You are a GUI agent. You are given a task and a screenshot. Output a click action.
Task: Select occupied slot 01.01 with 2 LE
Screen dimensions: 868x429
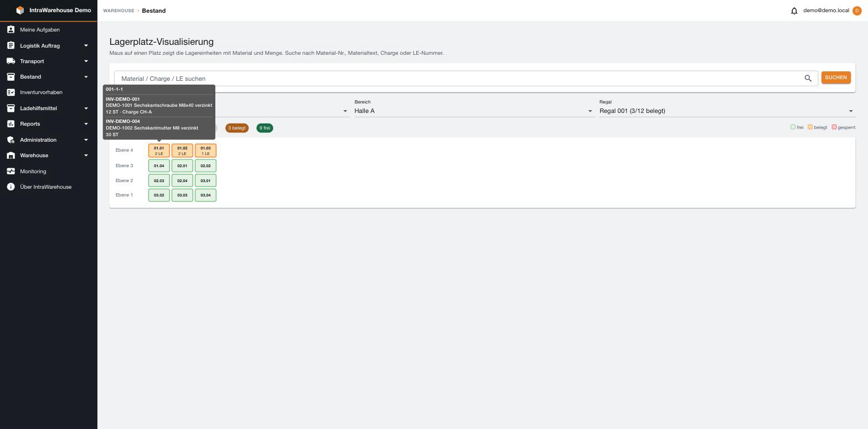click(x=159, y=151)
